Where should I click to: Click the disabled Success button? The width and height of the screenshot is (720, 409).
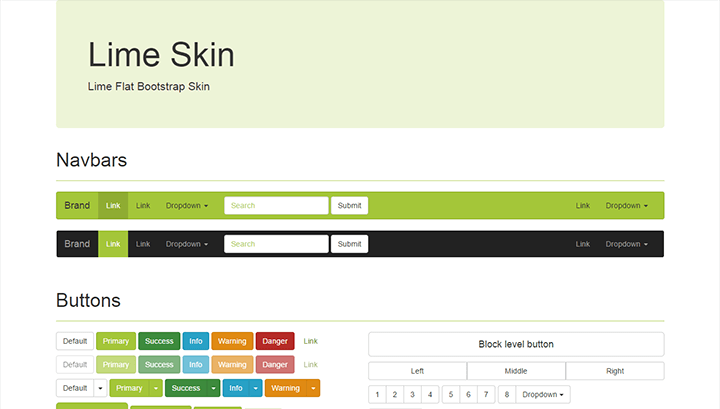(x=159, y=364)
